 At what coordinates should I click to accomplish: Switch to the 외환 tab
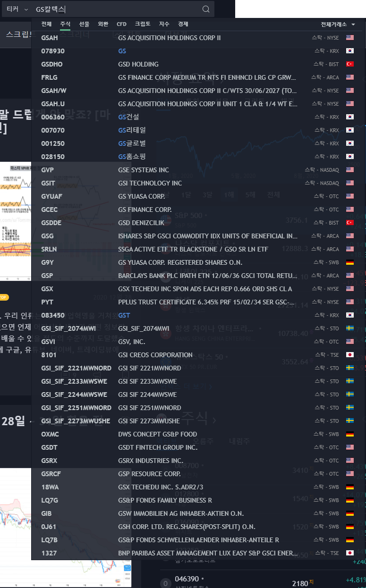pos(103,24)
